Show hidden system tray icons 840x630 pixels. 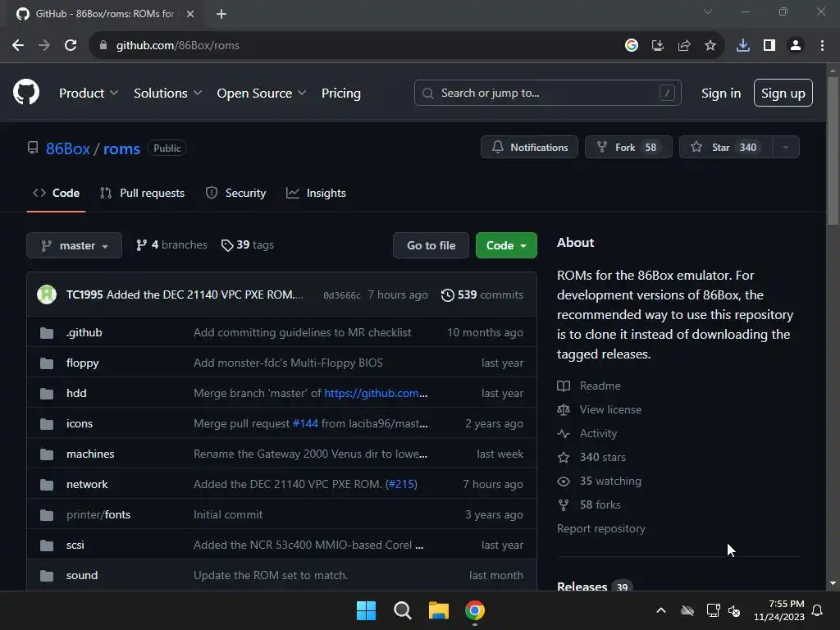661,610
